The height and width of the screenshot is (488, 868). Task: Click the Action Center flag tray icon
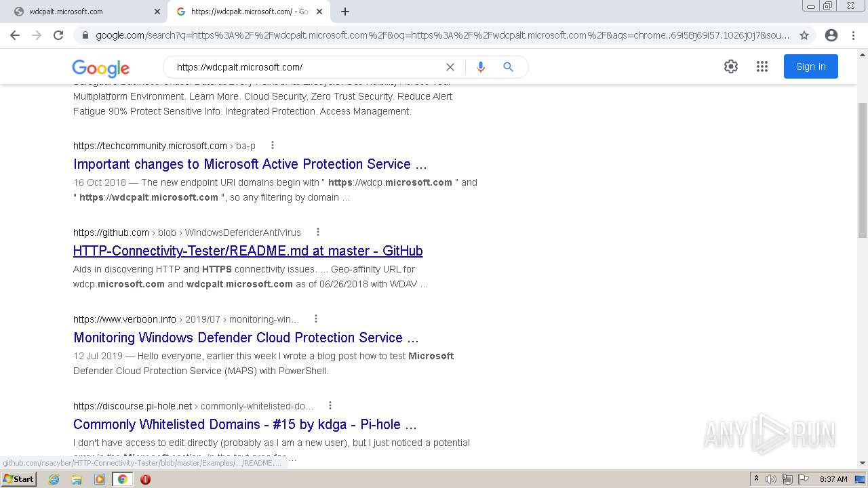pos(802,479)
